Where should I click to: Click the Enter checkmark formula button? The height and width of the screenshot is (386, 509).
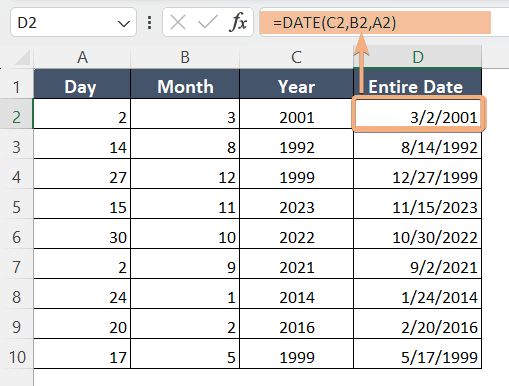(x=207, y=23)
